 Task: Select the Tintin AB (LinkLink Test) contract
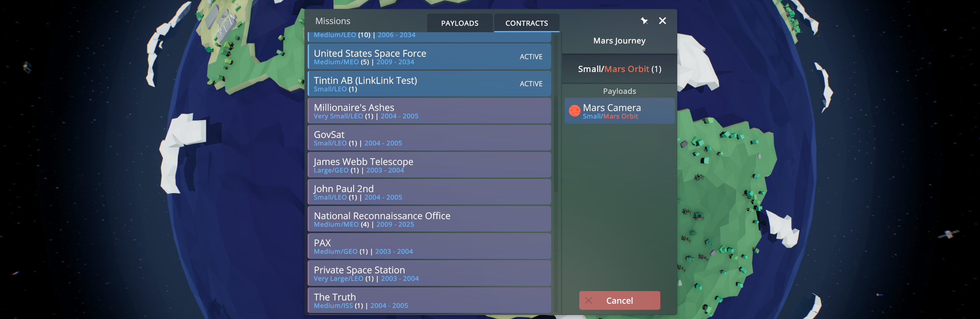[x=429, y=83]
